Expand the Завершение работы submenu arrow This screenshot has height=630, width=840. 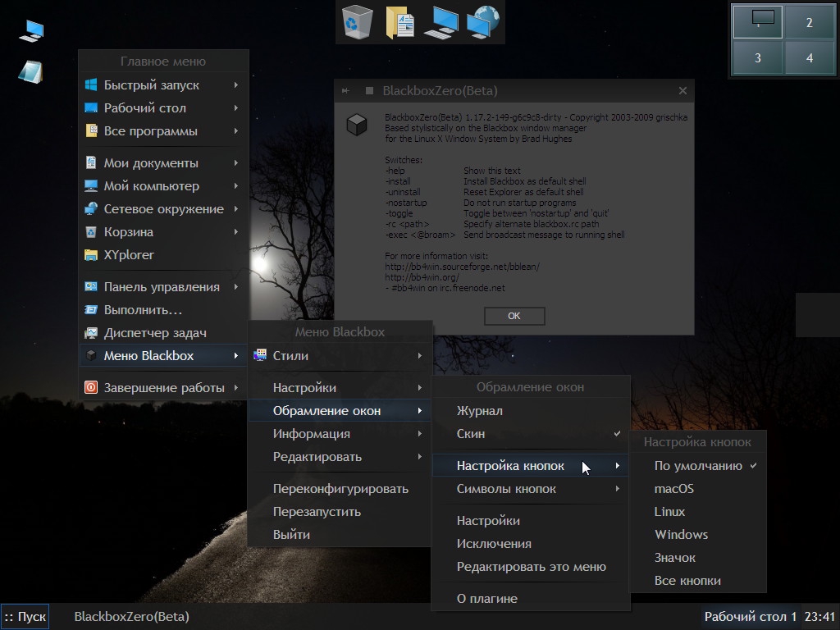click(236, 387)
